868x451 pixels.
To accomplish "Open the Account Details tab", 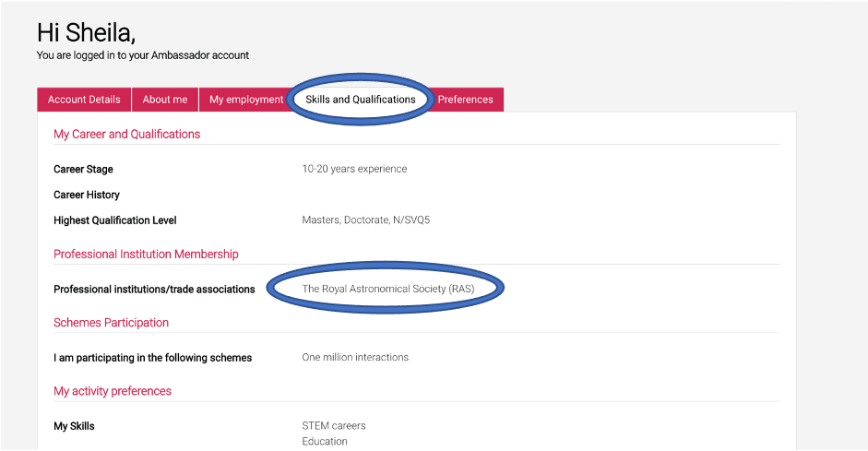I will pyautogui.click(x=84, y=100).
